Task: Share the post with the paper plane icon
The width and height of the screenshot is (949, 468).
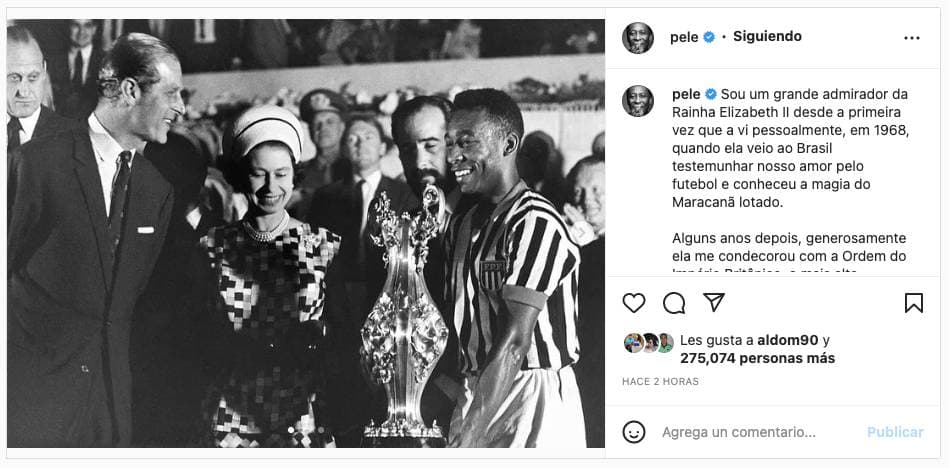Action: 714,302
